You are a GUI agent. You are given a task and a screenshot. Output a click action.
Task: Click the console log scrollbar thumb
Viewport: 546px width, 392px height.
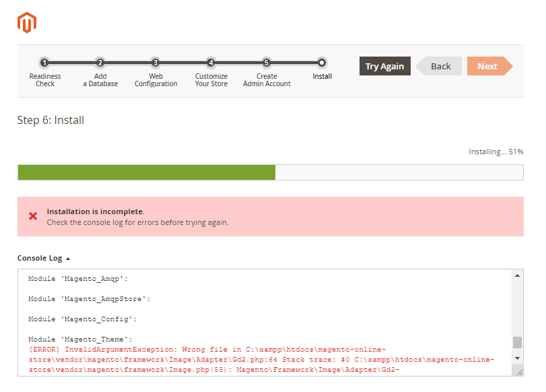click(x=517, y=342)
